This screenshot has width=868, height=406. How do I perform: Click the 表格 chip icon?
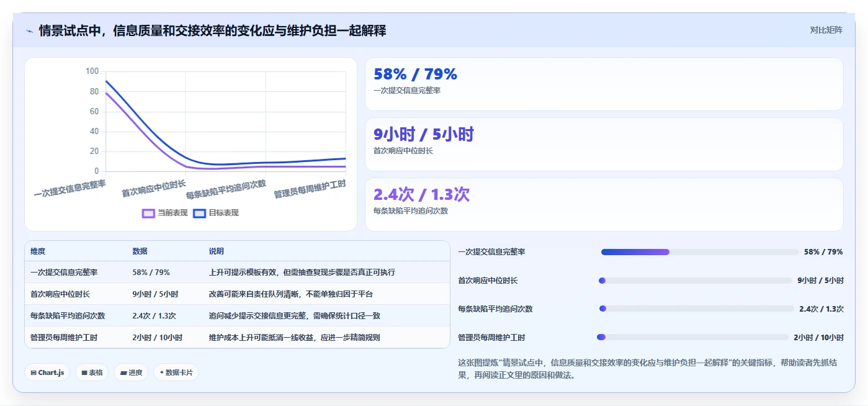[x=84, y=373]
